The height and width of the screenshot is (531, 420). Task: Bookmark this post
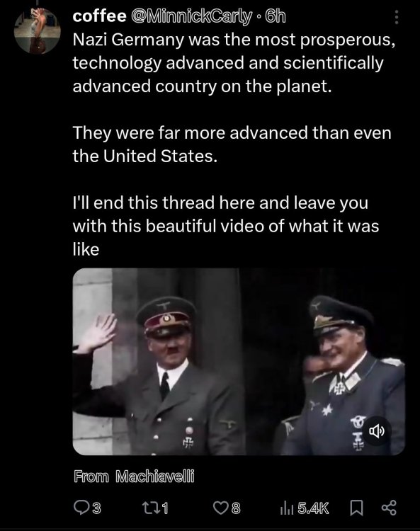tap(356, 508)
